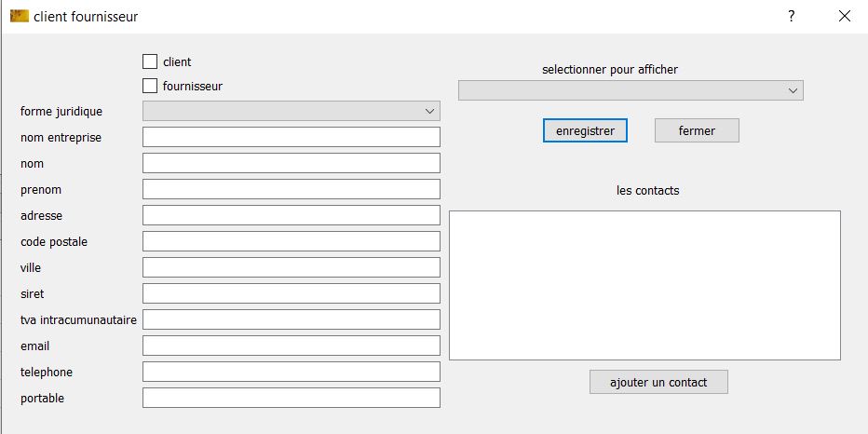
Task: Focus the code postale field
Action: (291, 241)
